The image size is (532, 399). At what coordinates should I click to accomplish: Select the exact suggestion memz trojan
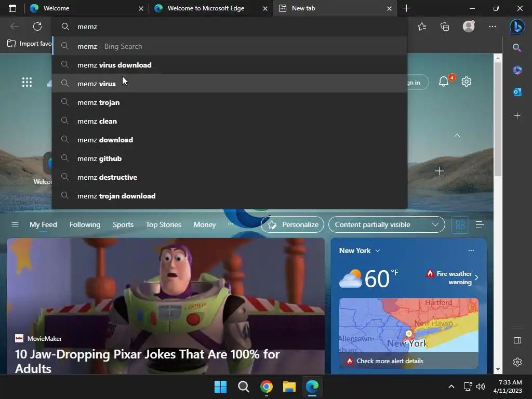coord(230,102)
